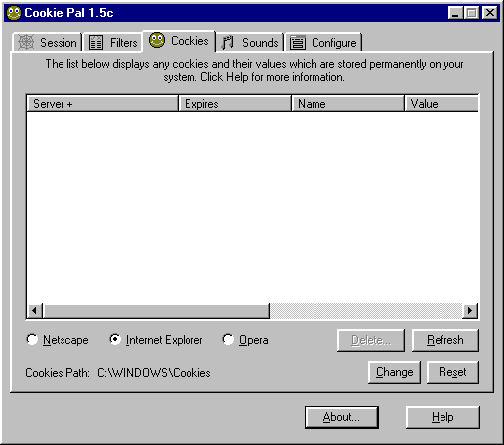Select the Netscape radio button
The height and width of the screenshot is (445, 504).
pyautogui.click(x=32, y=339)
